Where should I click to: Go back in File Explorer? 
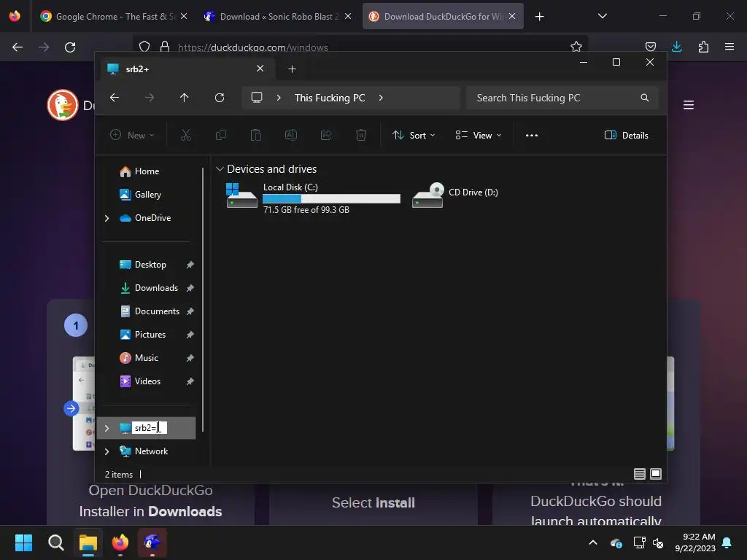tap(115, 98)
